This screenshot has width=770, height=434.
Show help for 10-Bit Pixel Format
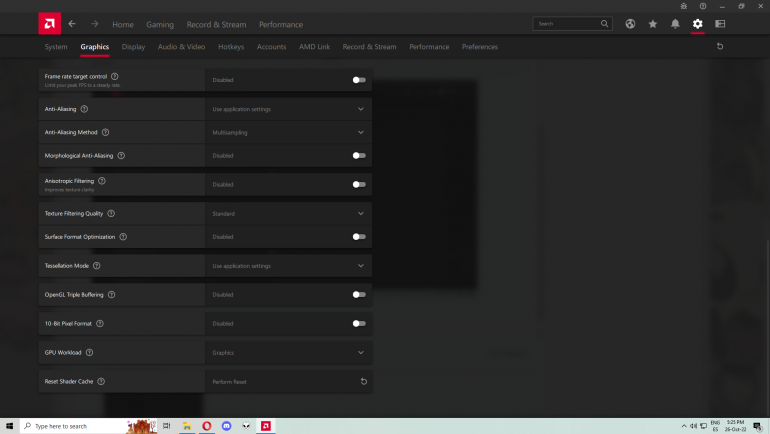100,324
